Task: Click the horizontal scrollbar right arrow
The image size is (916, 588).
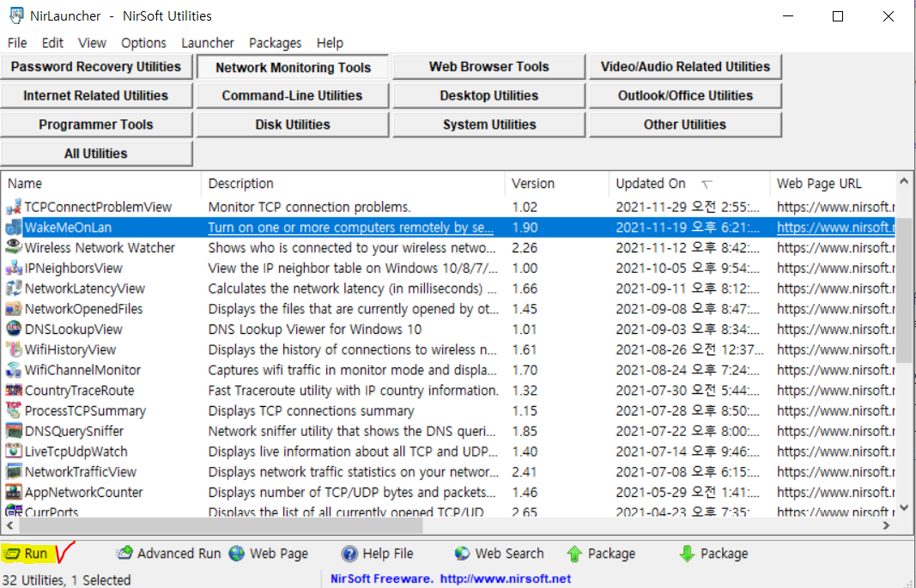Action: (x=887, y=525)
